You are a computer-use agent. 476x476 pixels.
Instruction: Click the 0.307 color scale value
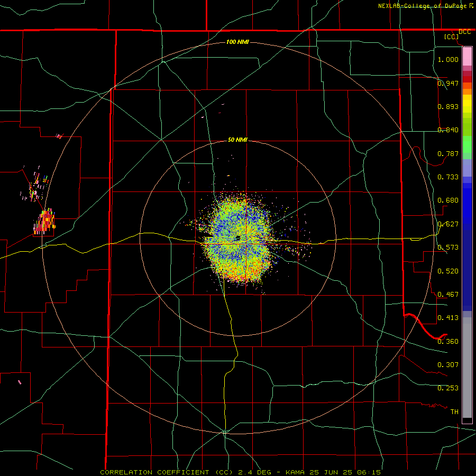click(448, 365)
